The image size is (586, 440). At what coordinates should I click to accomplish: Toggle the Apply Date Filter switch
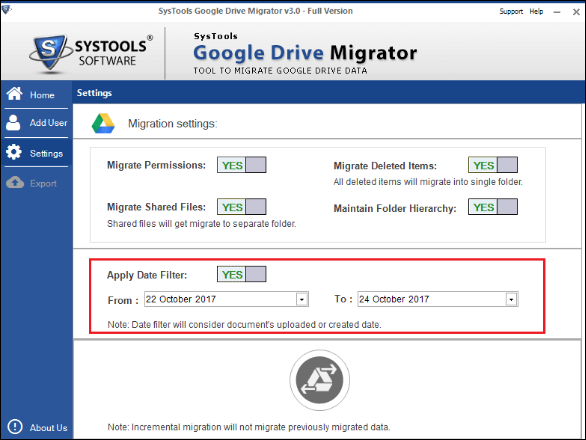[x=242, y=274]
